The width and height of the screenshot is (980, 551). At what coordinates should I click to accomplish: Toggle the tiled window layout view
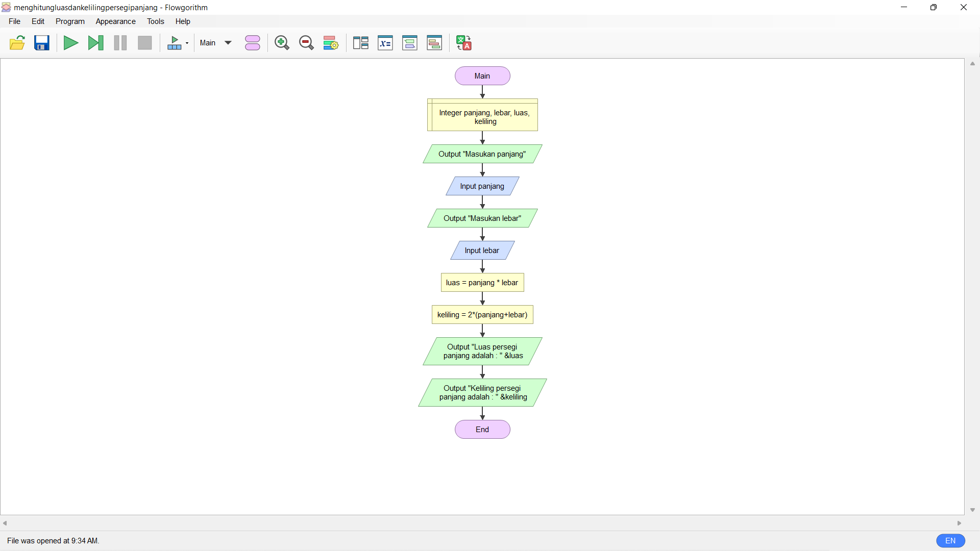pos(360,43)
